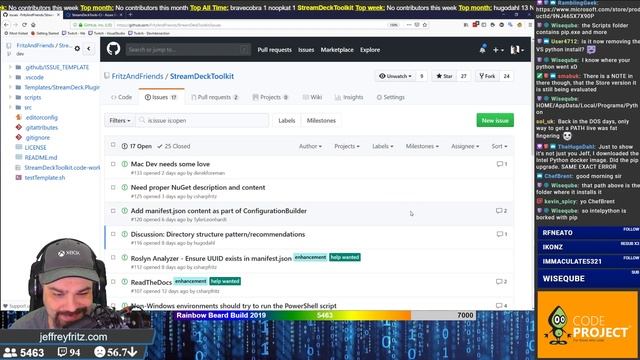
Task: Open the Sort dropdown
Action: 499,146
